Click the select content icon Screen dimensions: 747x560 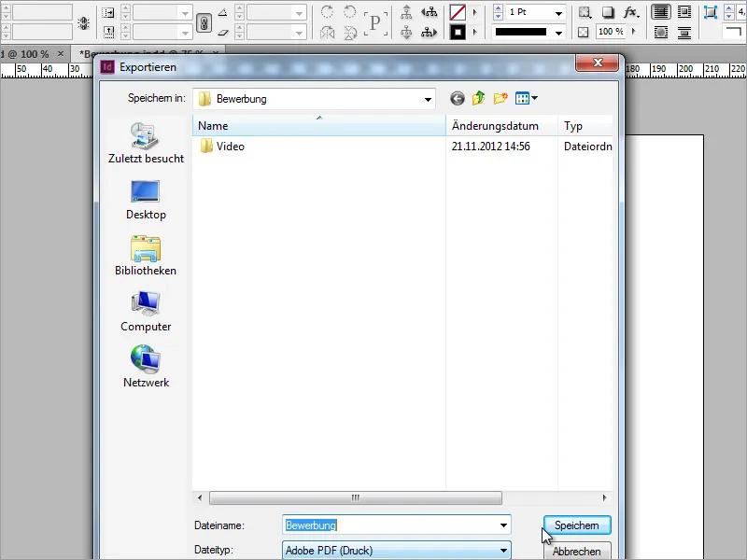coord(406,33)
